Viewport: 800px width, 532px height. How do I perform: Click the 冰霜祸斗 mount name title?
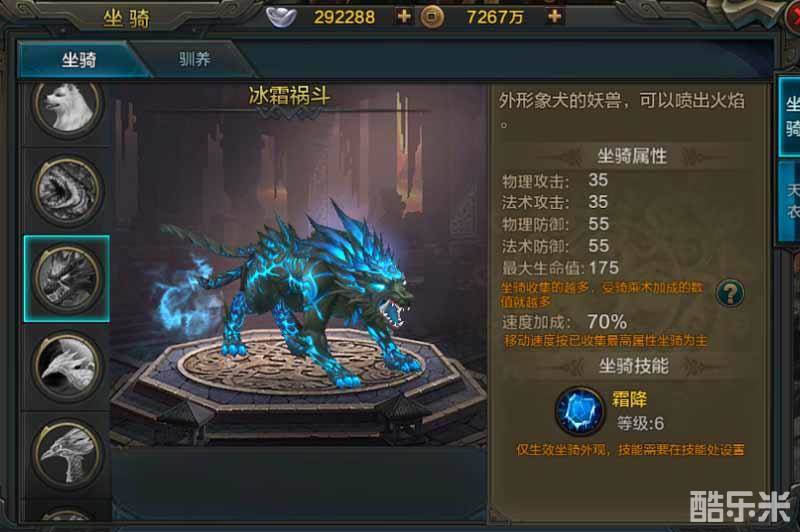[x=289, y=96]
